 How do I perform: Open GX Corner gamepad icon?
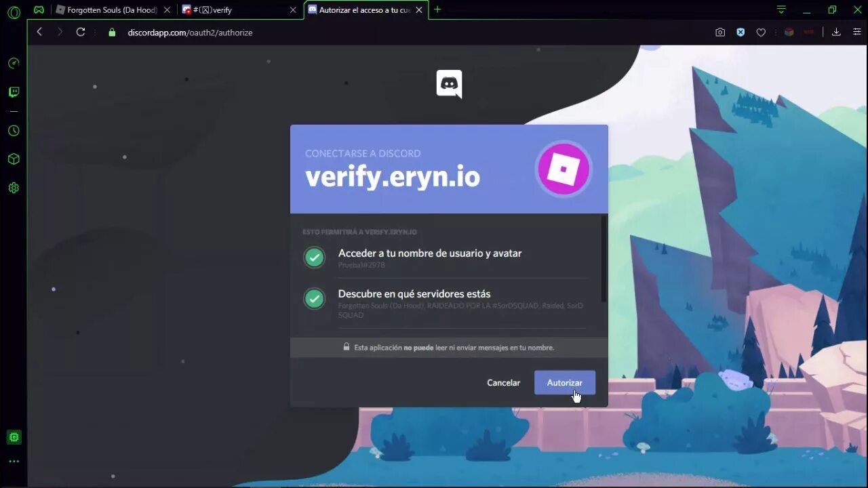(39, 10)
